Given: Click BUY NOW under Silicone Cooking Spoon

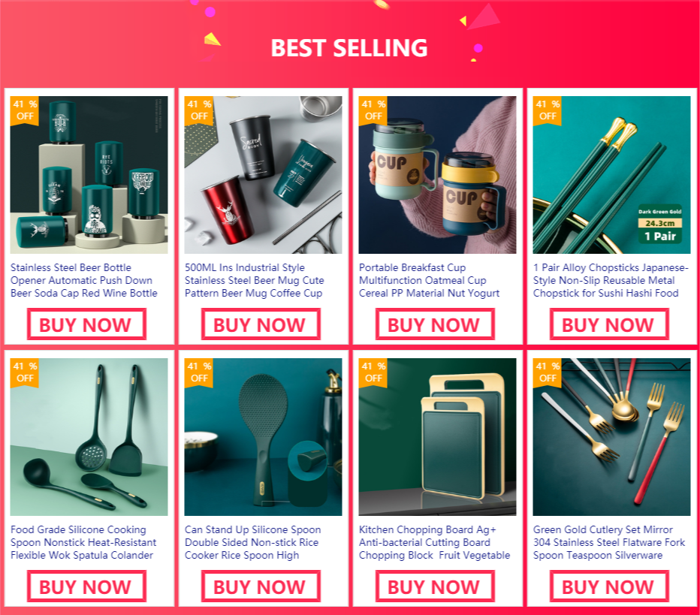Looking at the screenshot, I should coord(86,586).
